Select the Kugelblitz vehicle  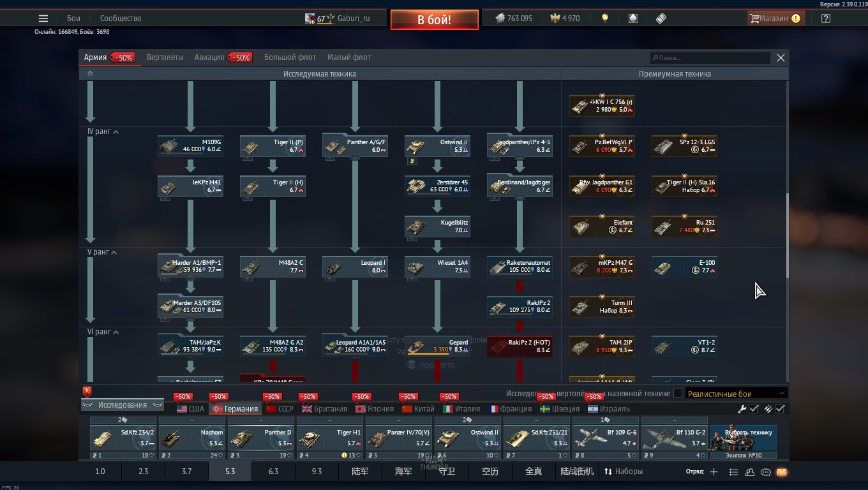437,226
